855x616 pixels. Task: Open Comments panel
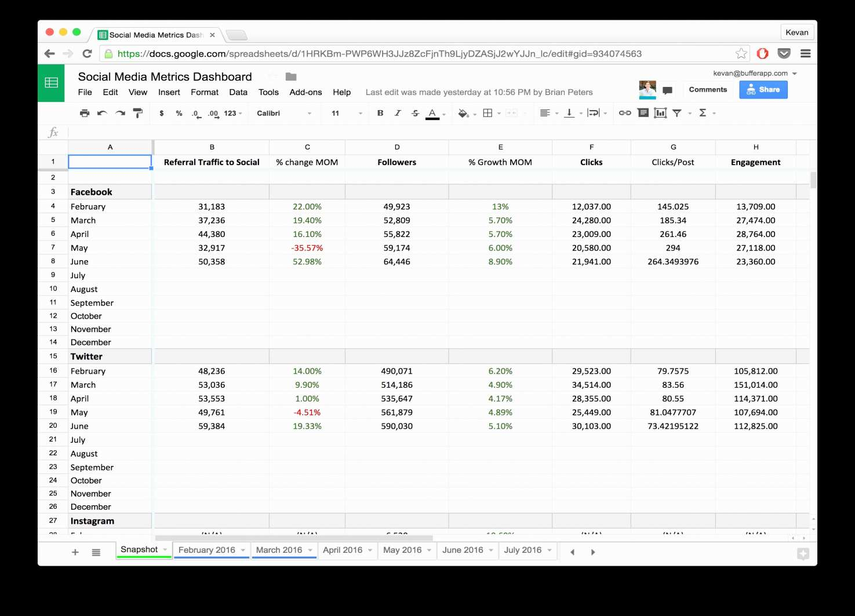point(708,89)
